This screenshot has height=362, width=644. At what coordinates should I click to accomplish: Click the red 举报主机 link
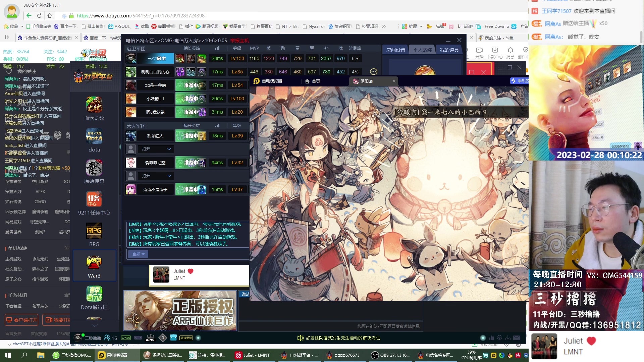point(240,41)
